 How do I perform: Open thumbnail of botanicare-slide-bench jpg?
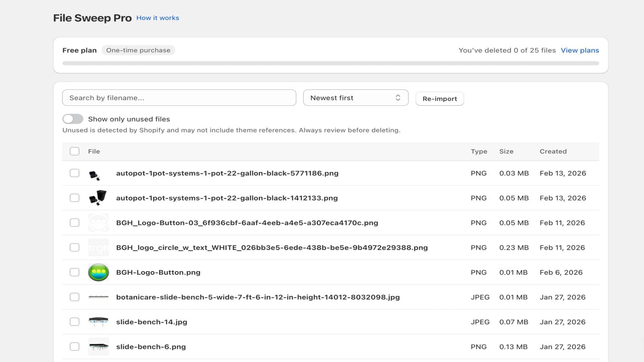click(98, 297)
